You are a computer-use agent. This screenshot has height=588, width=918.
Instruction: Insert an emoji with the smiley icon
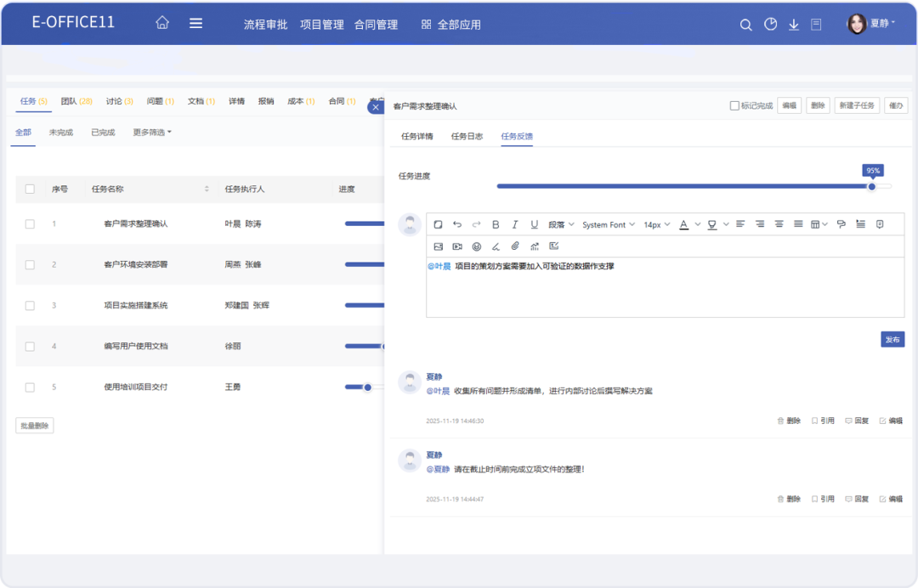(476, 246)
